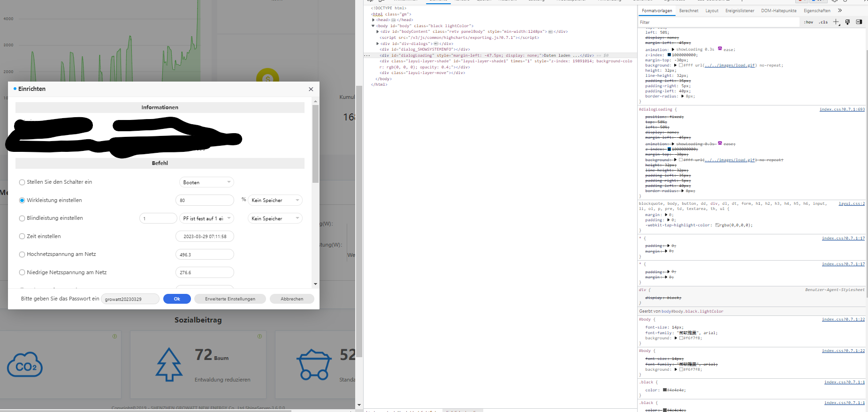Viewport: 868px width, 412px height.
Task: Expand the bodyContent div node
Action: (378, 32)
